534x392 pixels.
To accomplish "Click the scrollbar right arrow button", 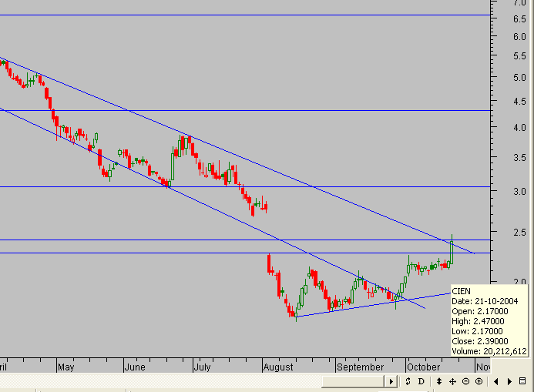I will (x=391, y=381).
